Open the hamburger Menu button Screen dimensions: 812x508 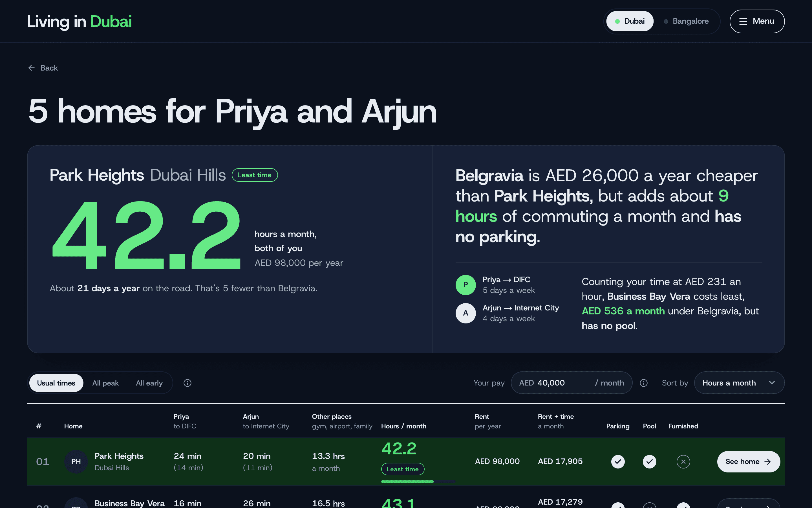(757, 21)
